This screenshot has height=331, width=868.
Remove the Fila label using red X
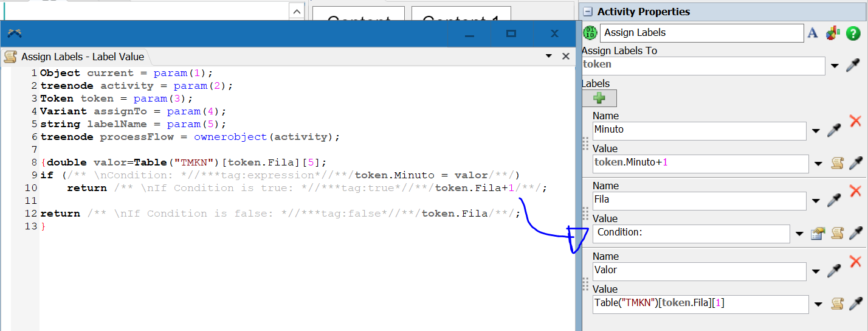855,190
